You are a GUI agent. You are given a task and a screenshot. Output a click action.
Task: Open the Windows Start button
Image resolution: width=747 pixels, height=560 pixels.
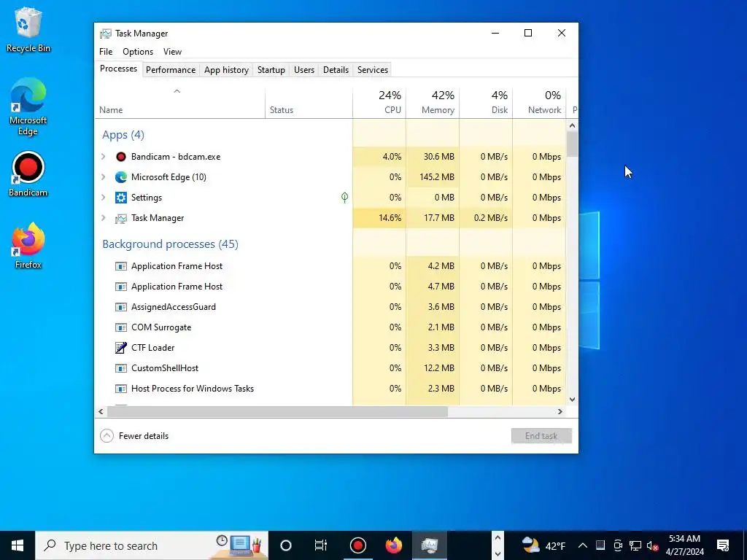click(18, 545)
